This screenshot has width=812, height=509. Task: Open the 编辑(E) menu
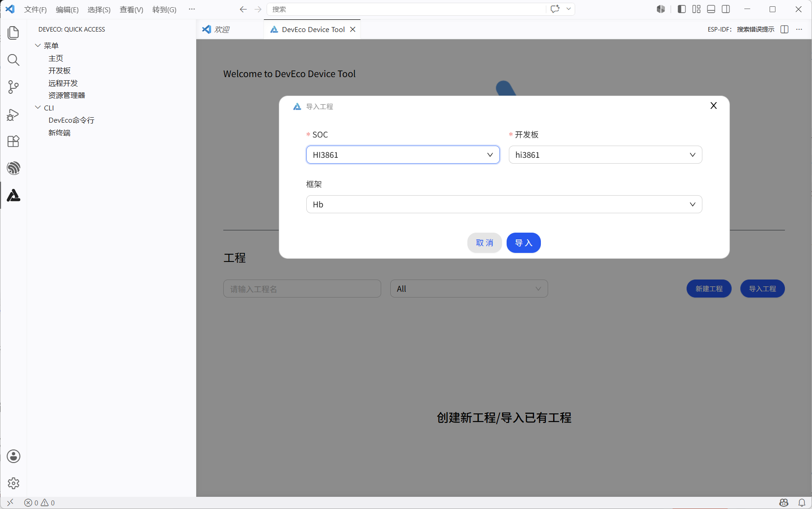coord(67,9)
